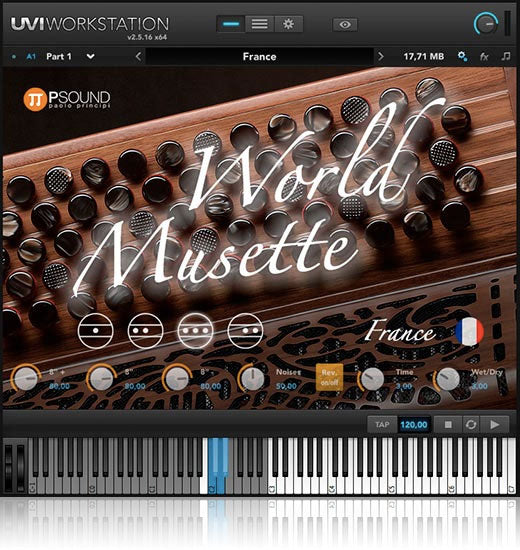The height and width of the screenshot is (550, 520).
Task: Click the Noises knob
Action: (253, 378)
